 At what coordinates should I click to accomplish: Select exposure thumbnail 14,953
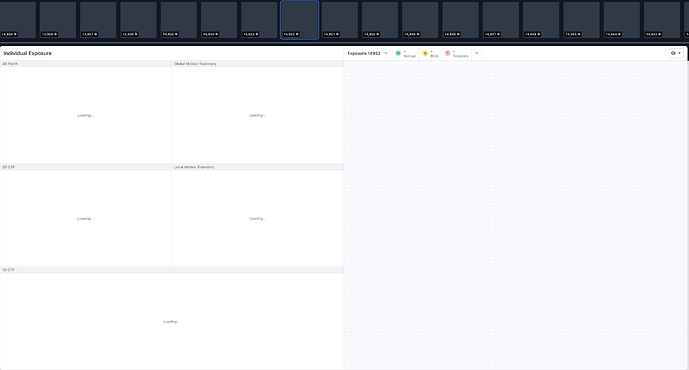259,20
